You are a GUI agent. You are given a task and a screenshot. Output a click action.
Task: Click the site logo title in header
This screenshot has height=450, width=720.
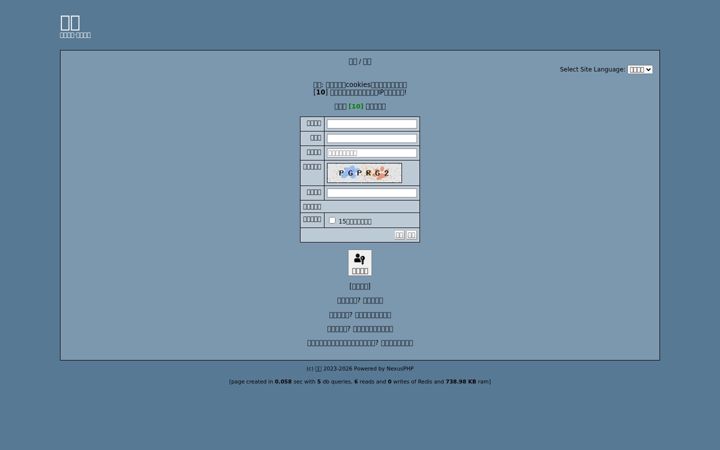(70, 22)
